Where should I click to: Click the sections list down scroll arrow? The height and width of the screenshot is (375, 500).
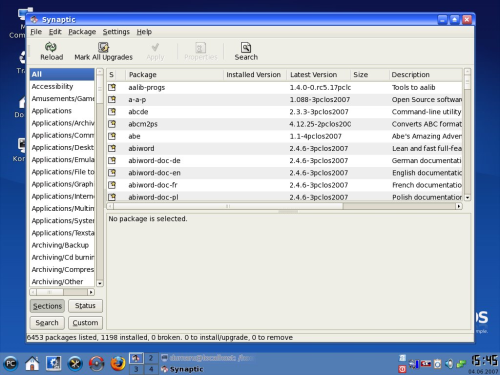(x=100, y=283)
